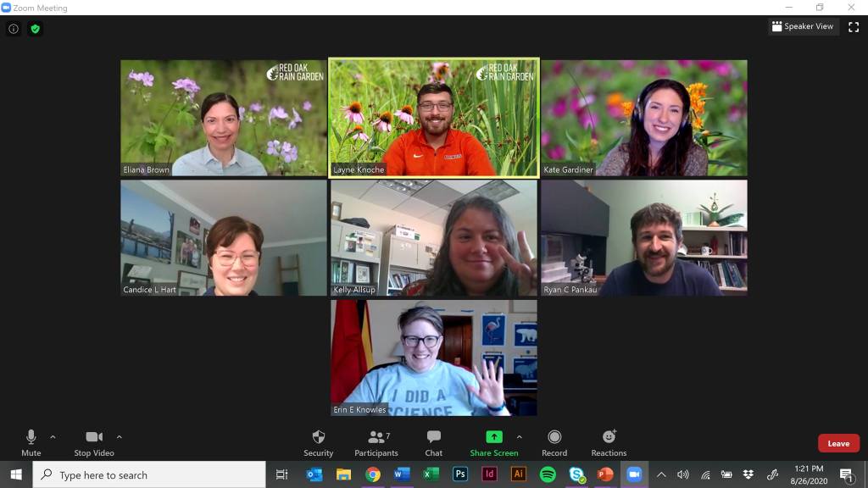868x488 pixels.
Task: Expand video options arrow beside Stop Video
Action: (x=119, y=437)
